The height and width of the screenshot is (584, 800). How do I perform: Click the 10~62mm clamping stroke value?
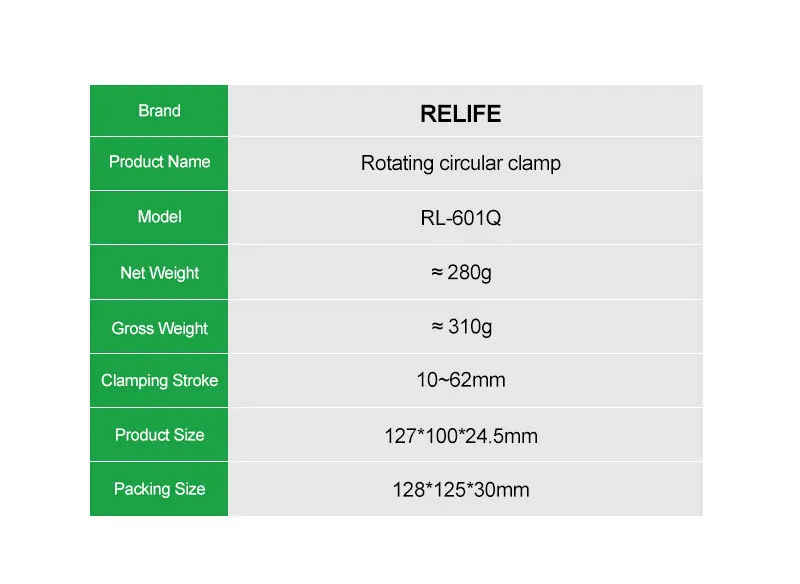461,380
